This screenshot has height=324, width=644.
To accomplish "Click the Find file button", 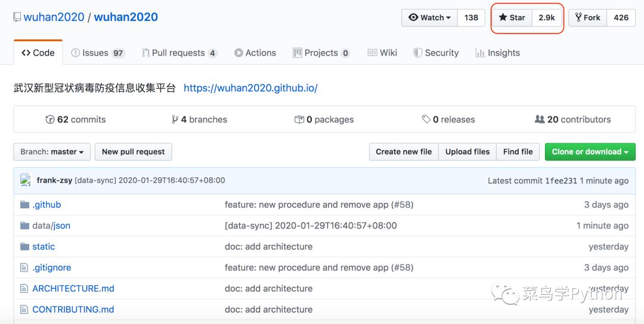I will pyautogui.click(x=518, y=152).
